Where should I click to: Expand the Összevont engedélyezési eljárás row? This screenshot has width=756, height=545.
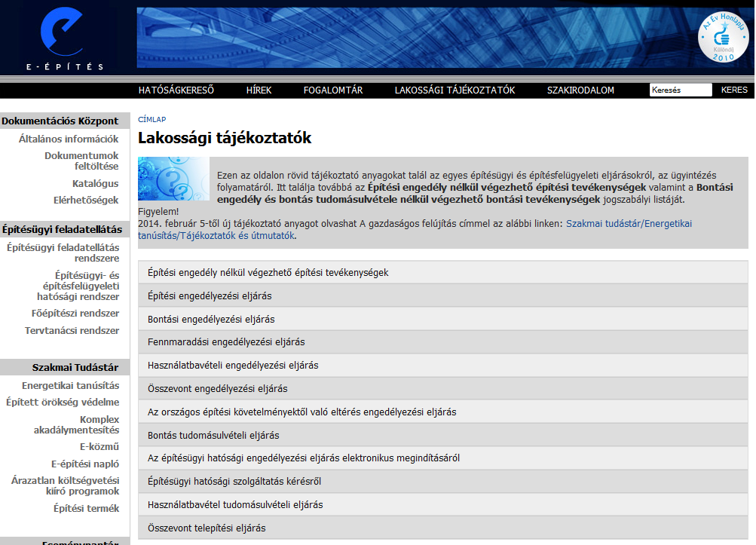[x=442, y=389]
